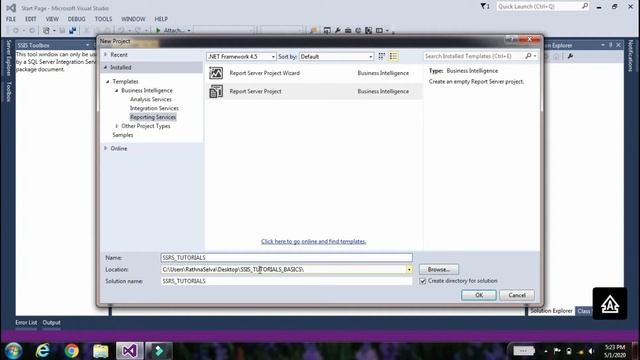This screenshot has width=640, height=360.
Task: Click the Quick Launch search box
Action: pyautogui.click(x=539, y=7)
